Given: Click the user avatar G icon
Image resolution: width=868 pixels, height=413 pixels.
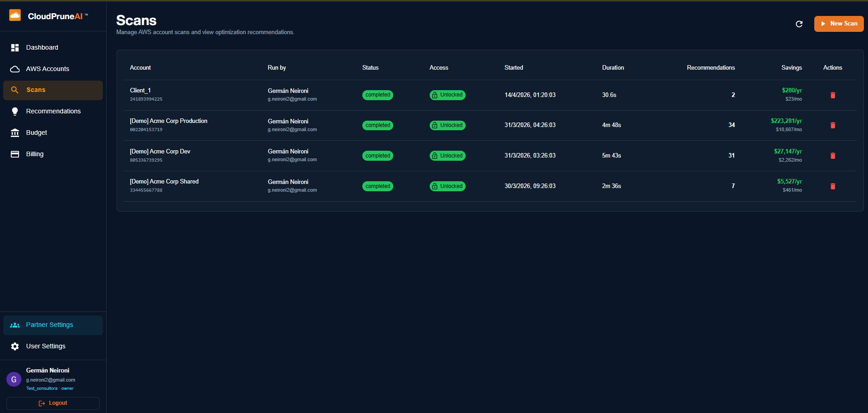Looking at the screenshot, I should pos(14,379).
